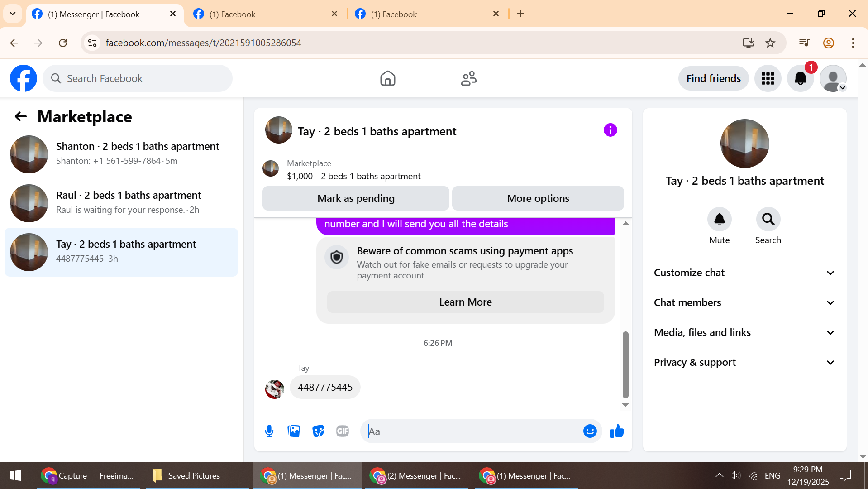Screen dimensions: 868x489
Task: Click More options button
Action: [x=538, y=198]
